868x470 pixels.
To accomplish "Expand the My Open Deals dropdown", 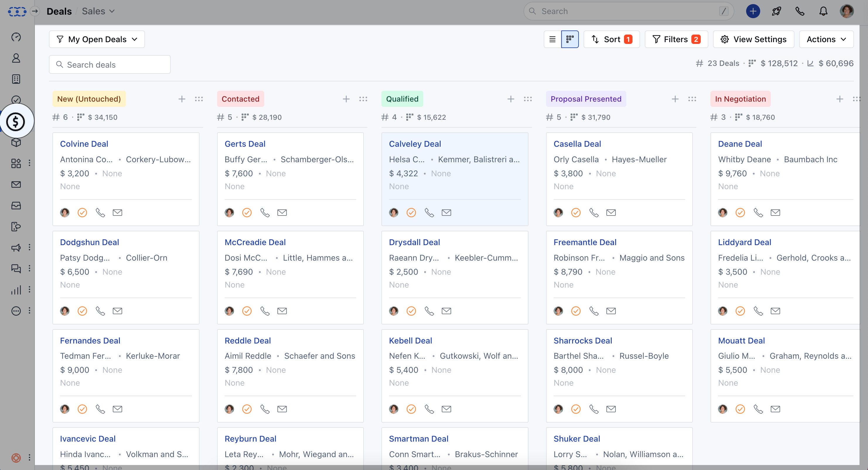I will (97, 40).
